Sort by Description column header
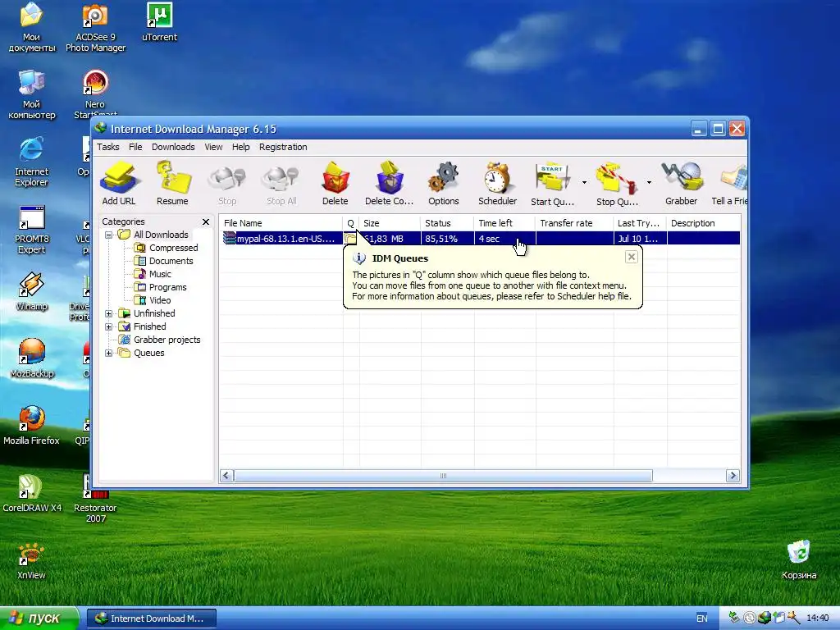 [x=703, y=223]
